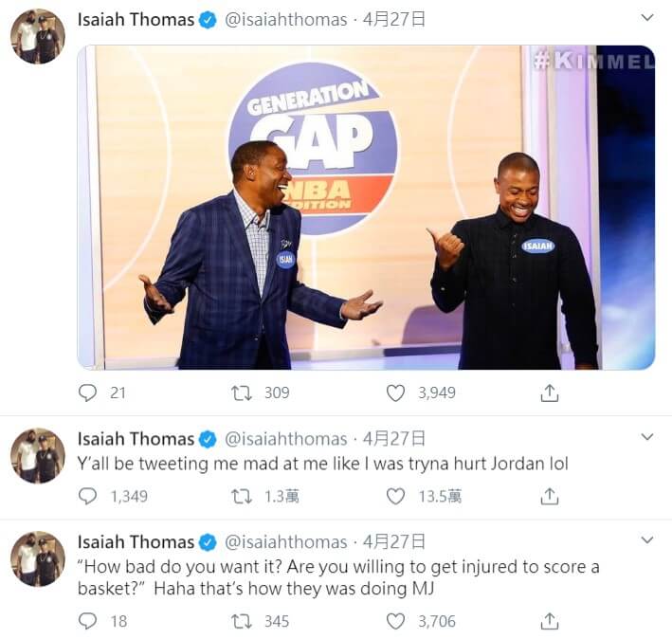Reply to the 'tryna hurt Jordan' tweet
672x639 pixels.
coord(88,496)
